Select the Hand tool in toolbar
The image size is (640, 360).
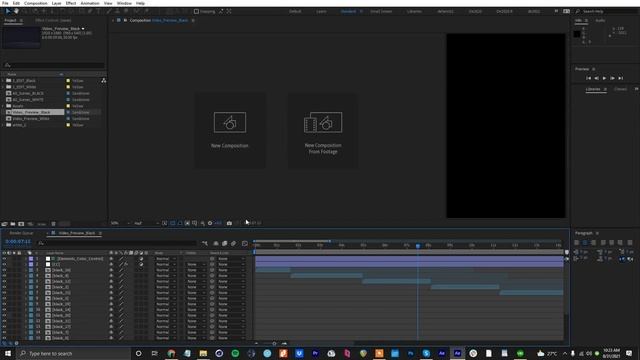16,11
